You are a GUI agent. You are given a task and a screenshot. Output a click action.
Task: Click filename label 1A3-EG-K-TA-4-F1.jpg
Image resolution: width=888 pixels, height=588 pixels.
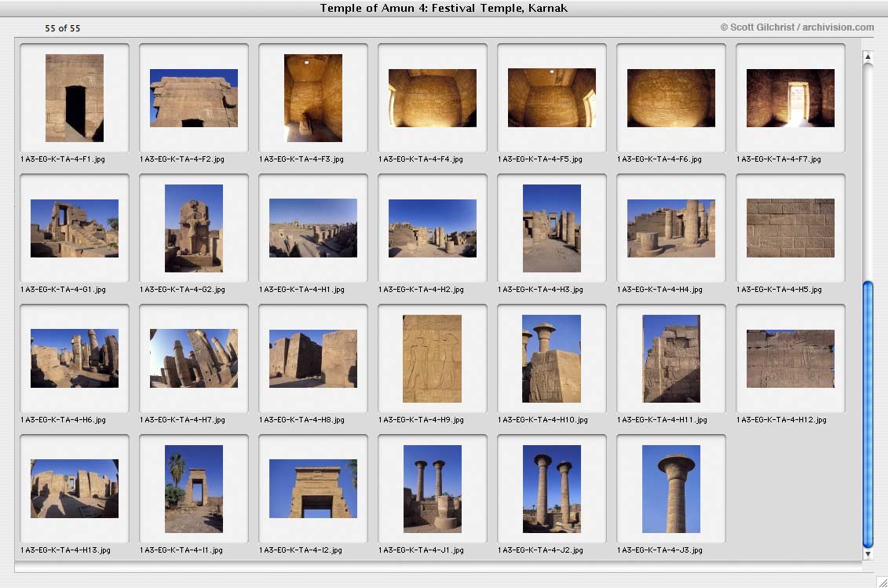pyautogui.click(x=63, y=159)
